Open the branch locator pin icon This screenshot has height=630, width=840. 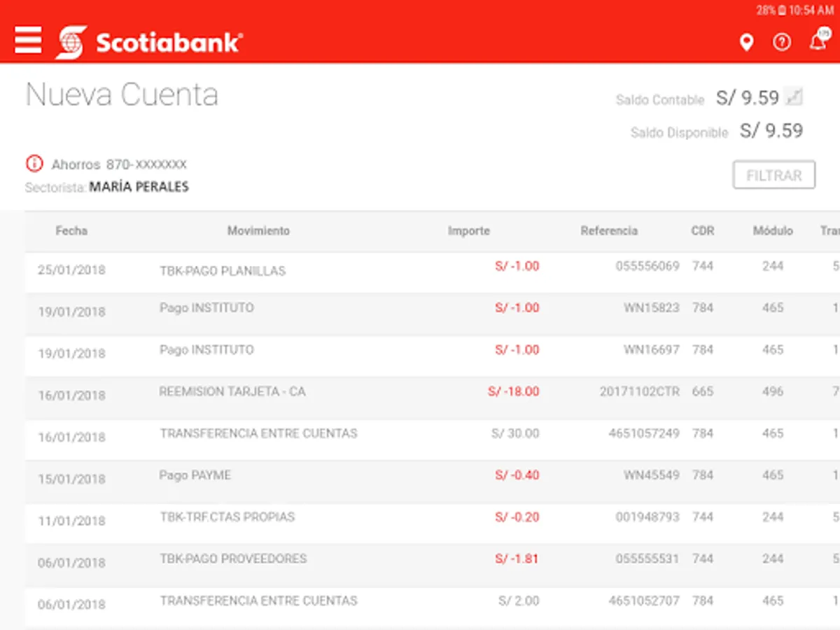(x=747, y=43)
